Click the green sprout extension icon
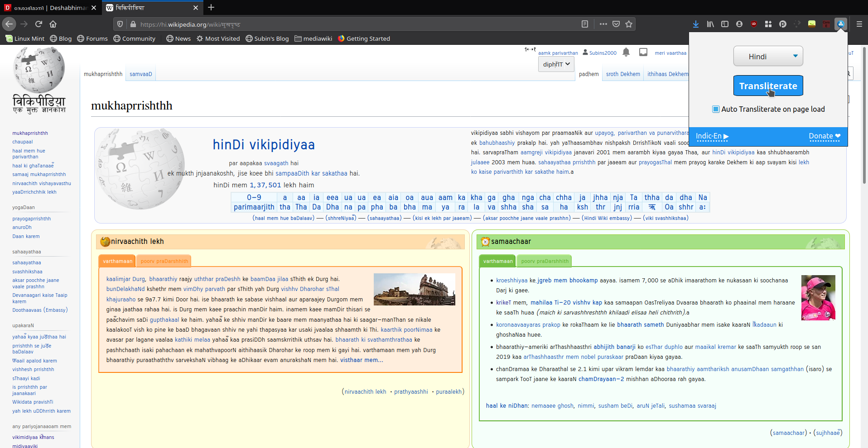The width and height of the screenshot is (868, 448). [x=812, y=24]
